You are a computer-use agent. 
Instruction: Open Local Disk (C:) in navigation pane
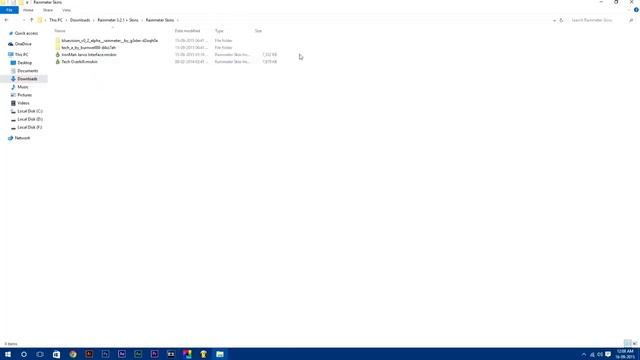click(30, 111)
